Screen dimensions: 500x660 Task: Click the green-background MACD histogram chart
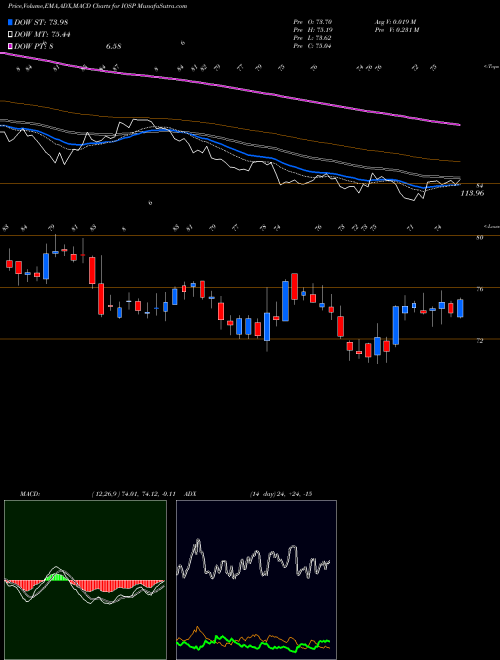tap(85, 580)
